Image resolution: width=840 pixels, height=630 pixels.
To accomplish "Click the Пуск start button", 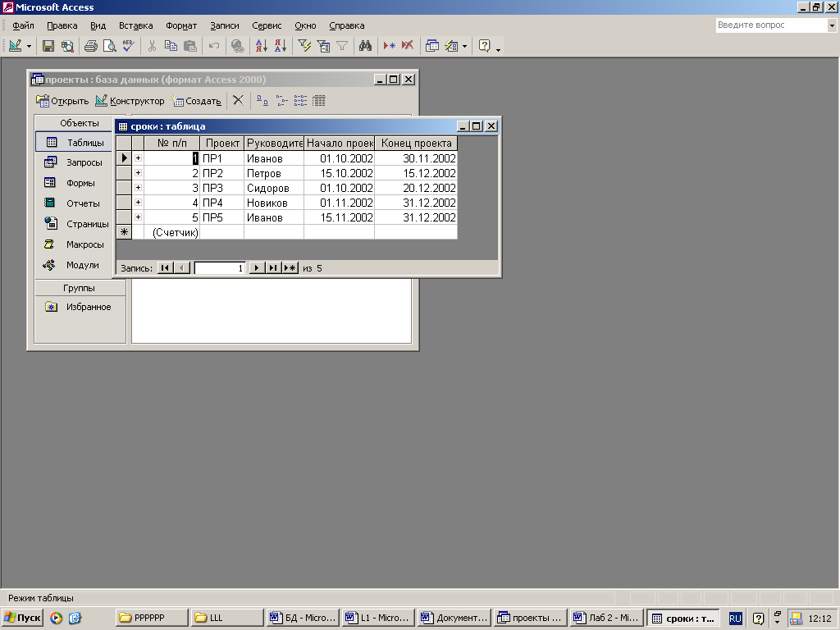I will pos(22,618).
